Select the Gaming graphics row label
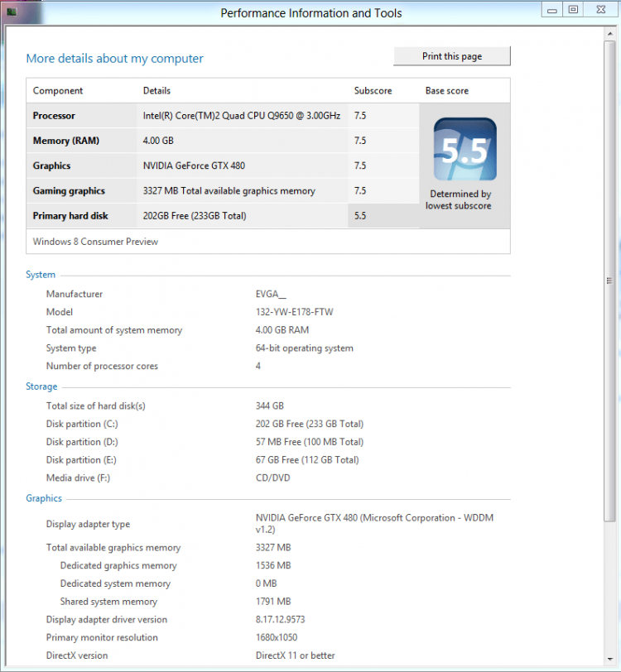 [x=69, y=190]
